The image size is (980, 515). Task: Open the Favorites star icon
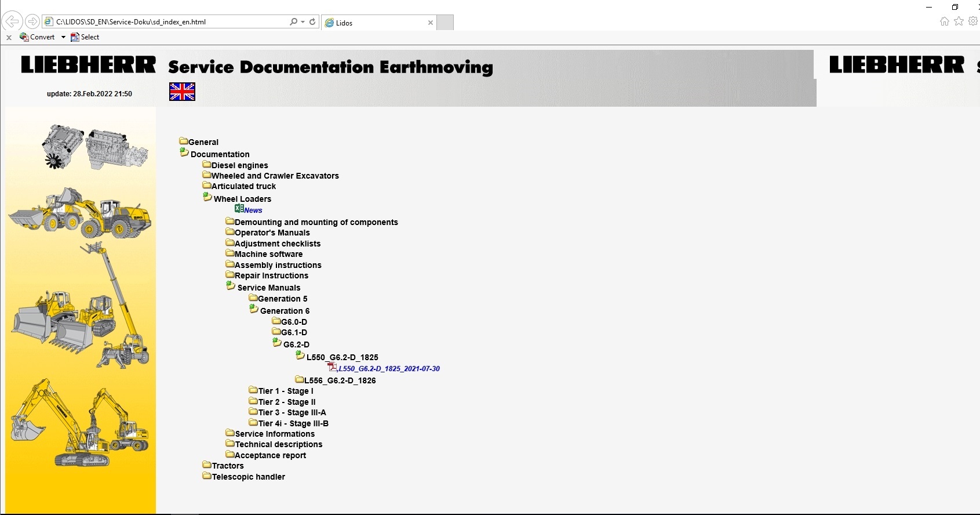click(959, 21)
